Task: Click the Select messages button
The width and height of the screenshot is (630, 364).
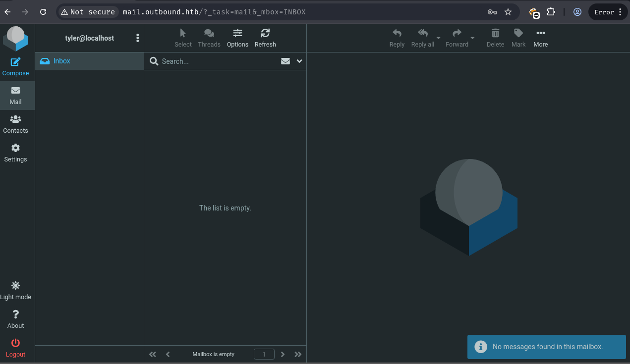Action: 183,38
